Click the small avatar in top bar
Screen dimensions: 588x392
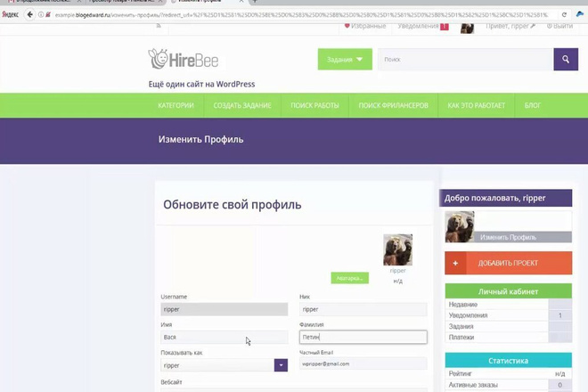pos(467,27)
